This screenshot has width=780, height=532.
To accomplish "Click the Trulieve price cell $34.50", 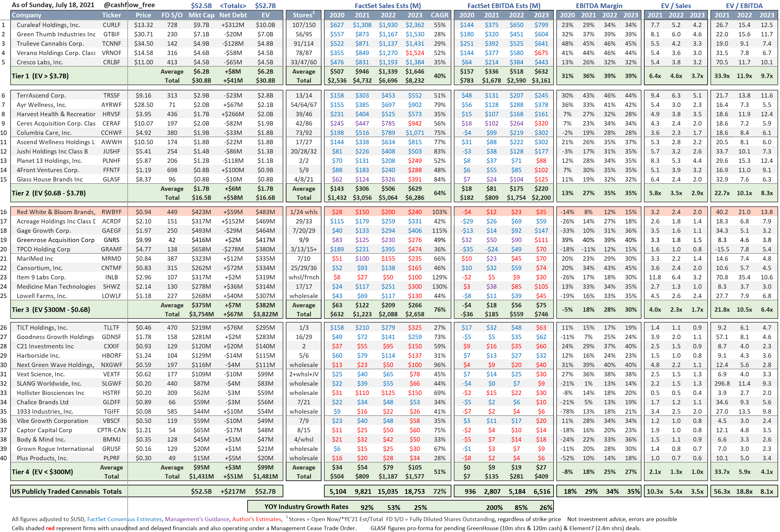I will (143, 44).
